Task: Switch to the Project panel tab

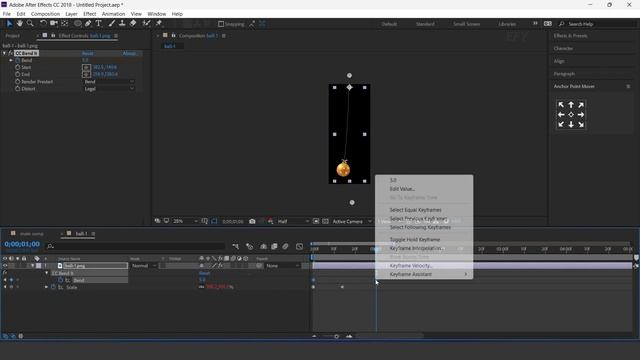Action: coord(13,36)
